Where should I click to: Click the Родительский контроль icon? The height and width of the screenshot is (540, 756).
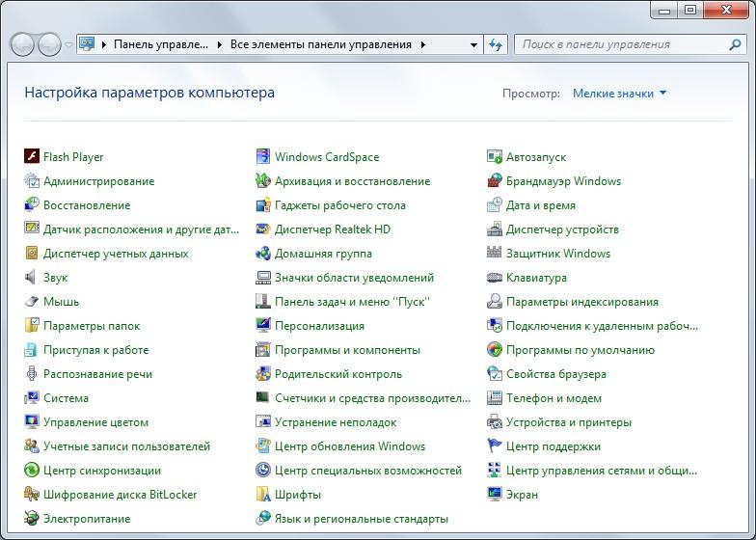click(262, 373)
